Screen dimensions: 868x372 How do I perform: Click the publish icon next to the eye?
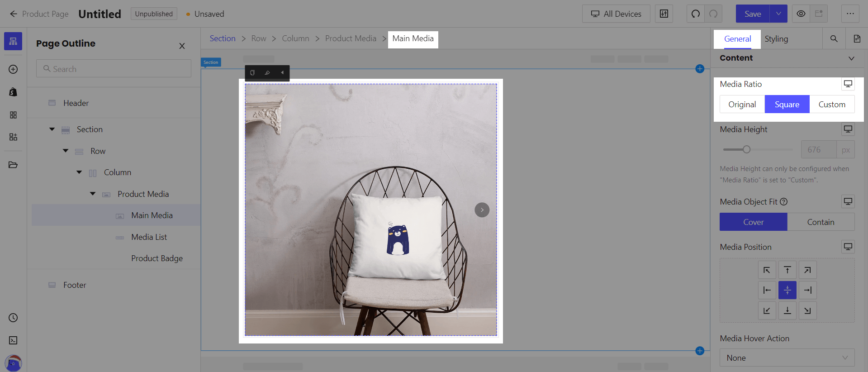[819, 14]
